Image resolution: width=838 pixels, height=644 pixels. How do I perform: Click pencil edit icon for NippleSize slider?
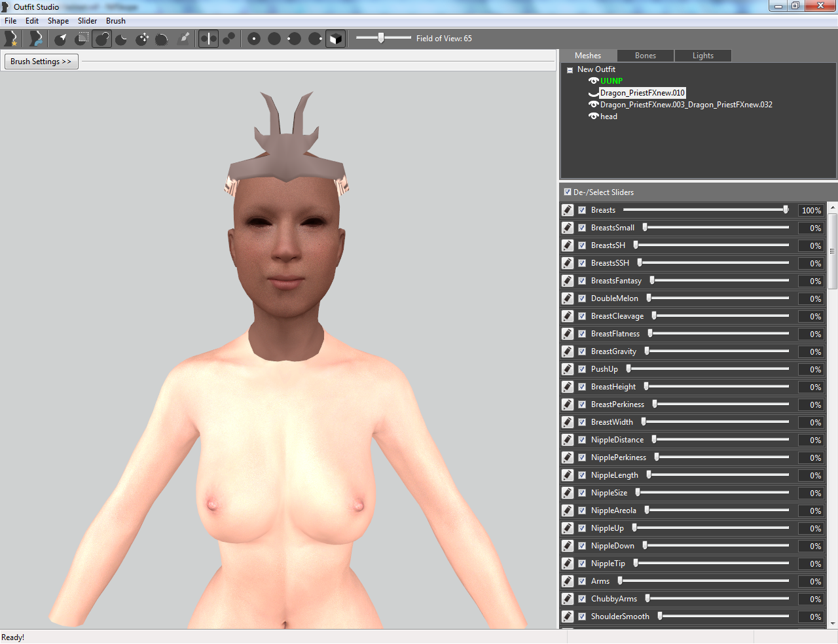(568, 493)
